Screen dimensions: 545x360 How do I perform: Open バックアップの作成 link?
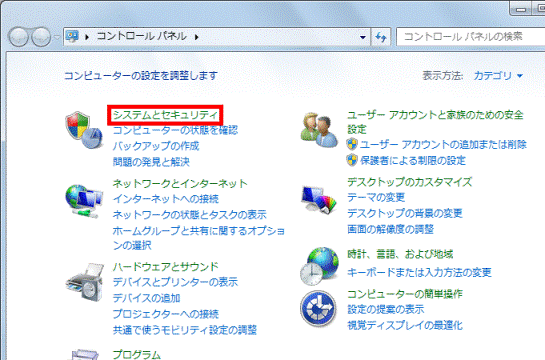pyautogui.click(x=156, y=146)
